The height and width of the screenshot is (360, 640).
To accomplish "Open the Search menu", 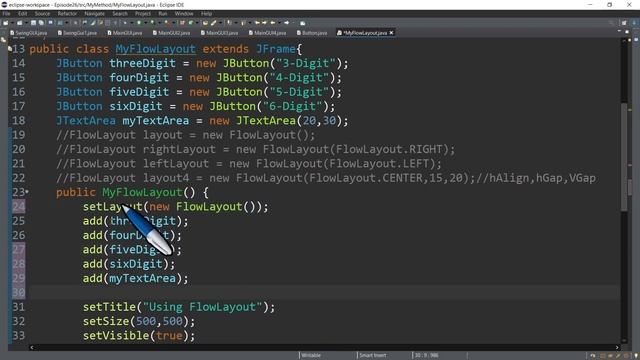I will click(120, 13).
